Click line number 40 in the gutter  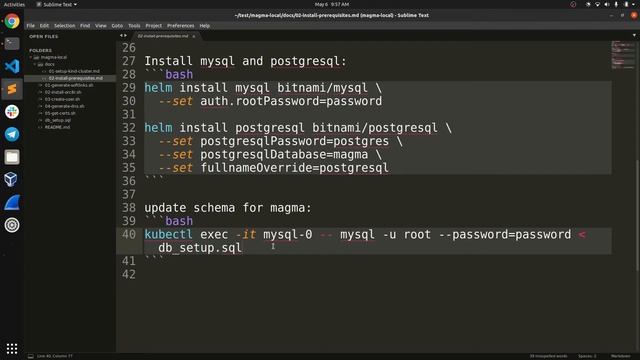click(x=129, y=235)
